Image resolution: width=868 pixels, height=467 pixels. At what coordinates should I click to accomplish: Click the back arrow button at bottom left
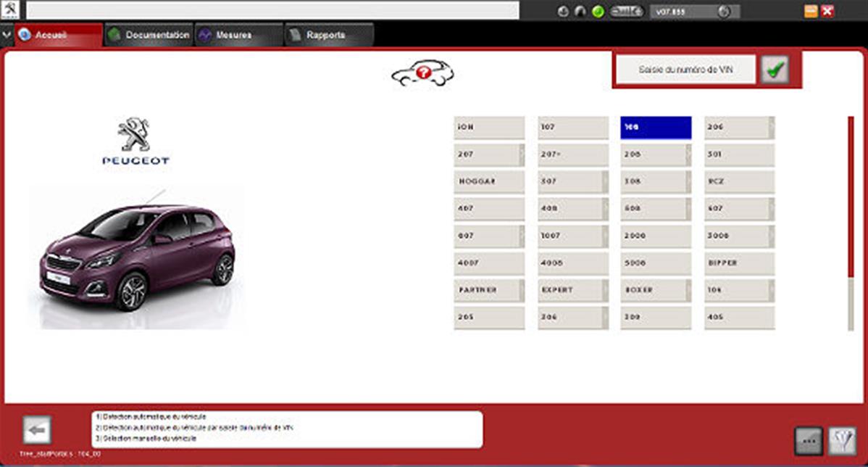tap(37, 430)
